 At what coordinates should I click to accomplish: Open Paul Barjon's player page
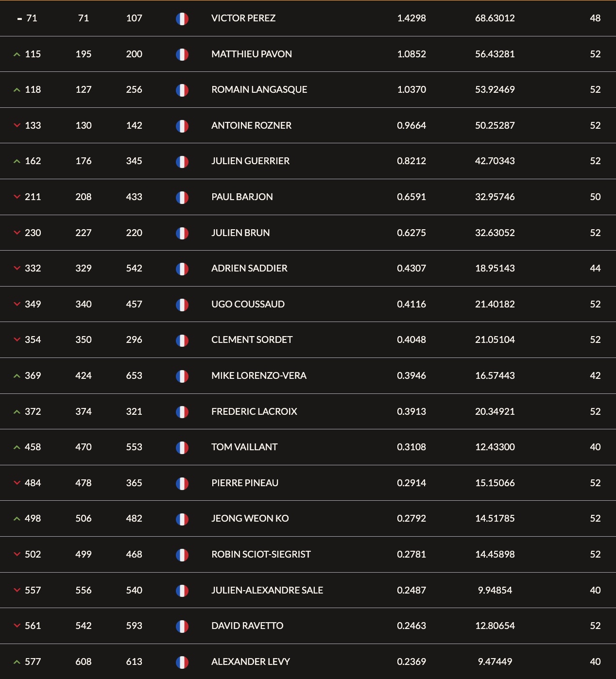click(x=242, y=197)
